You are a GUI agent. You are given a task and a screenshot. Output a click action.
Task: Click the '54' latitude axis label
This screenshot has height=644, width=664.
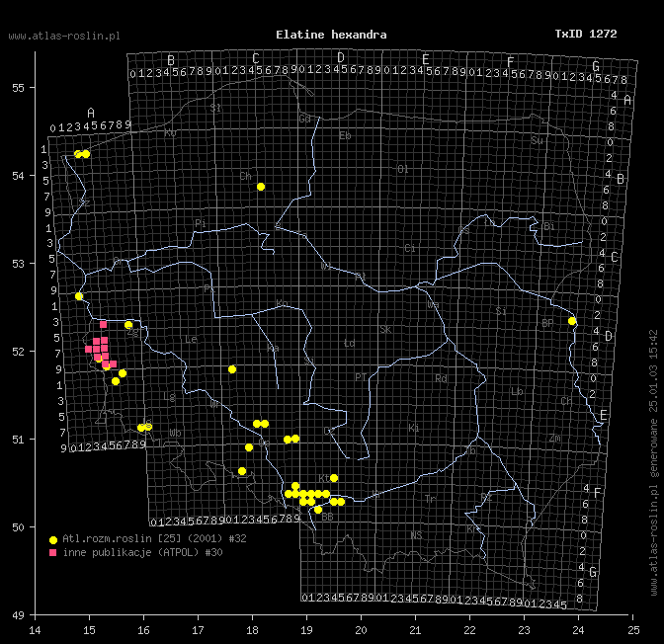(18, 176)
